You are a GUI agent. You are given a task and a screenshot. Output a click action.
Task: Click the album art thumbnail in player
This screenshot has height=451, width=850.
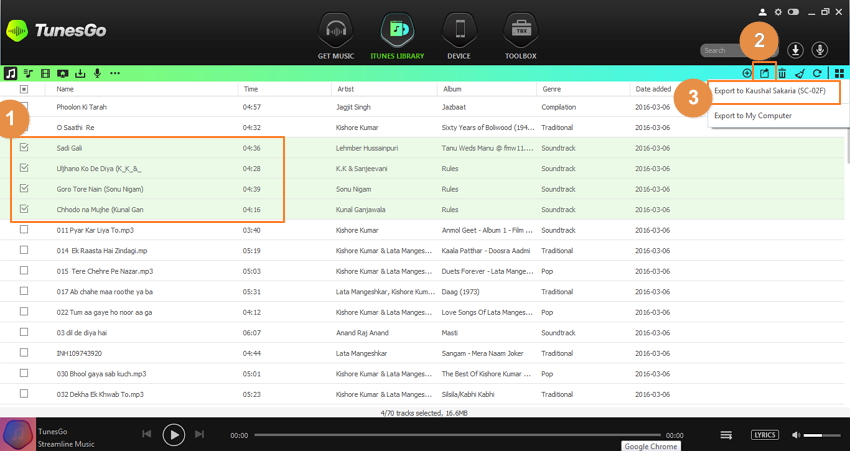tap(18, 434)
